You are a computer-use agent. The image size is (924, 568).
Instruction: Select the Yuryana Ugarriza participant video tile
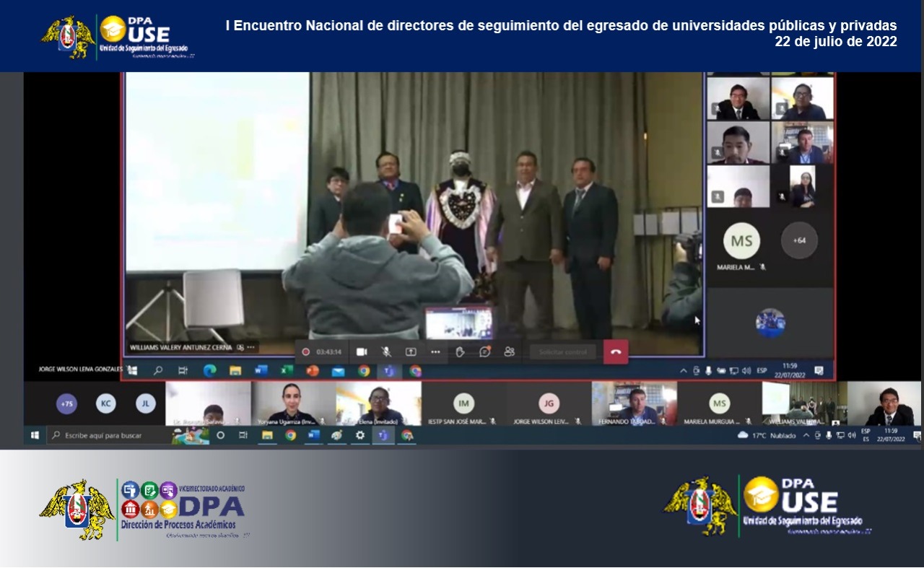tap(293, 403)
